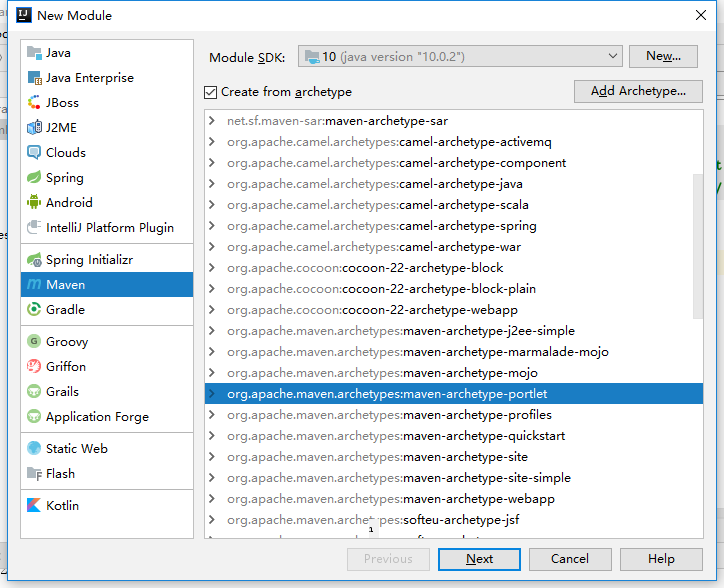Uncheck Create from archetype checkbox
Screen dimensions: 724x588
[210, 92]
